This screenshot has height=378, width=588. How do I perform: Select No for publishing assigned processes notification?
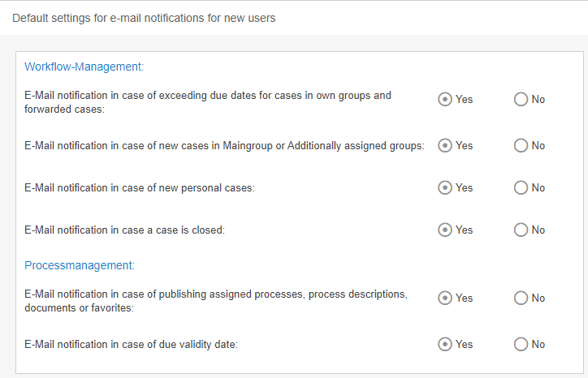(521, 298)
